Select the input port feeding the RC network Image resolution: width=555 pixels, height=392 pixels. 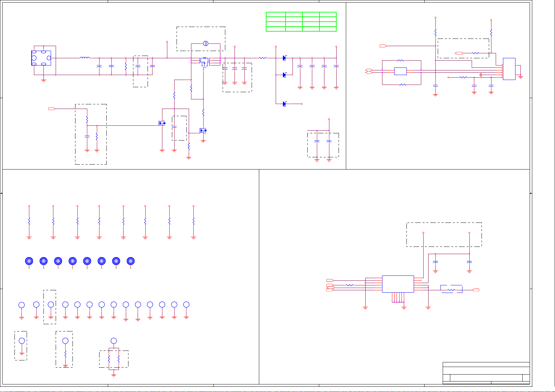tap(52, 109)
